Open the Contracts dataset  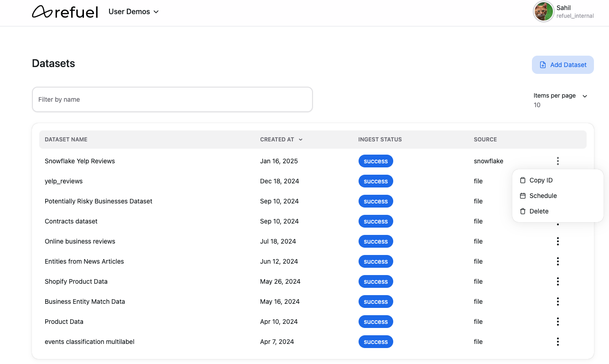tap(71, 221)
